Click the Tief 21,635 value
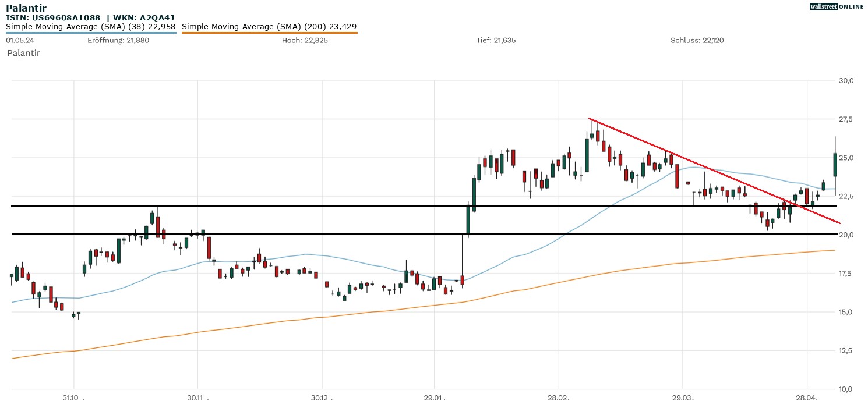This screenshot has height=401, width=868. (x=496, y=40)
